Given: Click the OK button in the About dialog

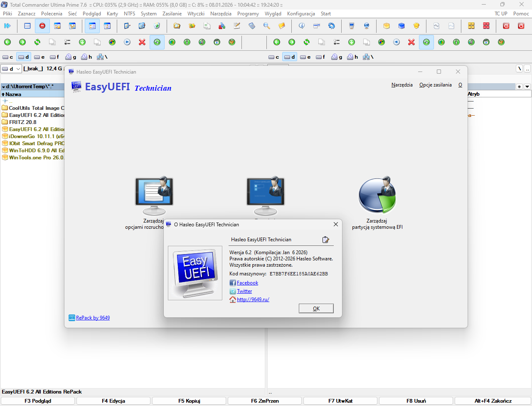Looking at the screenshot, I should click(316, 308).
